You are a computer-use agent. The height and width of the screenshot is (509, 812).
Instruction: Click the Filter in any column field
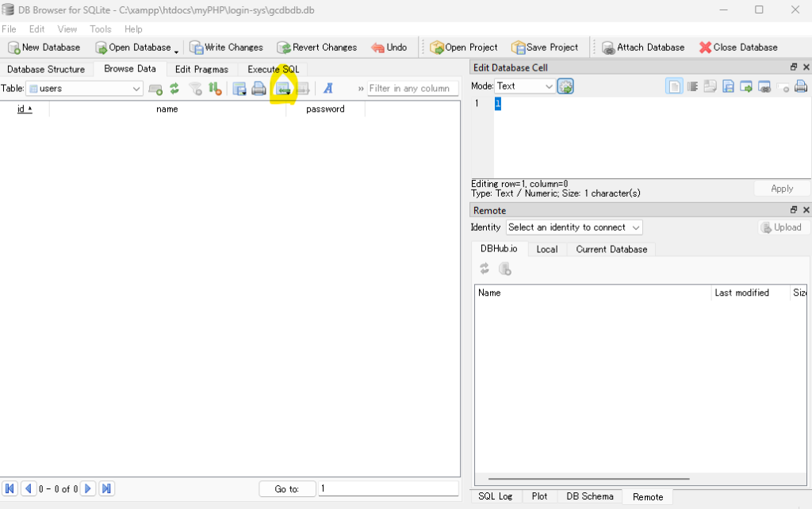tap(412, 89)
